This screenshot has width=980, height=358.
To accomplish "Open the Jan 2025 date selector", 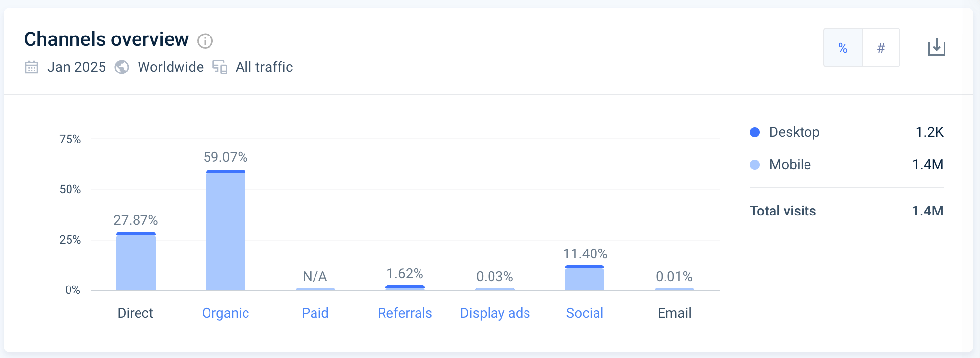I will pyautogui.click(x=77, y=67).
